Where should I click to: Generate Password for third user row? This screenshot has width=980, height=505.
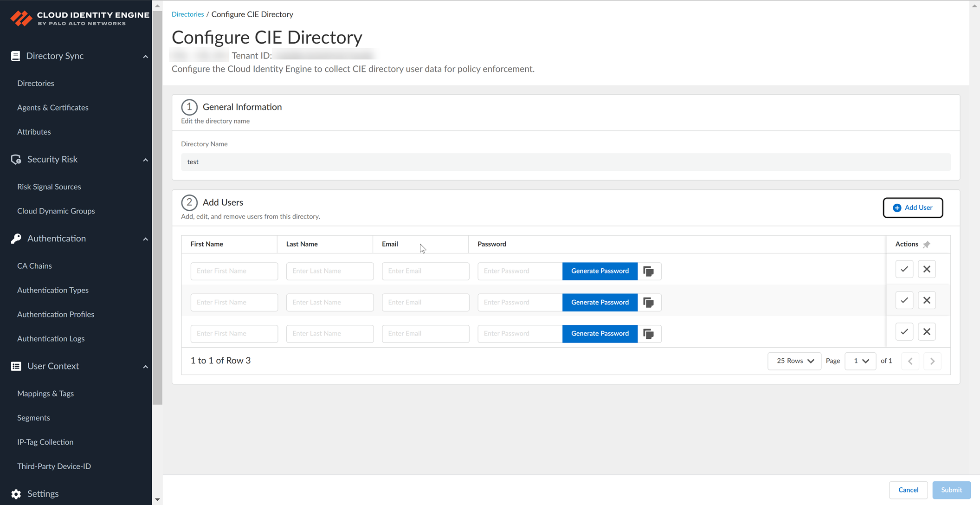600,334
